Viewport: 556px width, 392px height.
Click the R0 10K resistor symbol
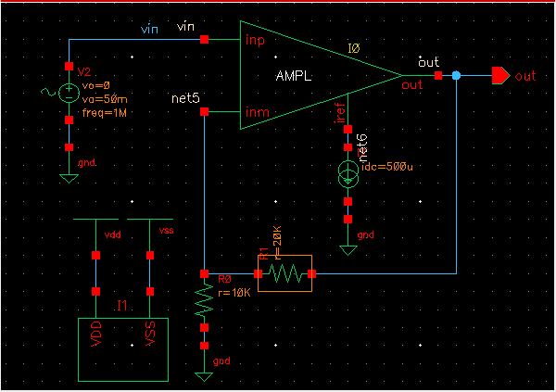click(204, 301)
